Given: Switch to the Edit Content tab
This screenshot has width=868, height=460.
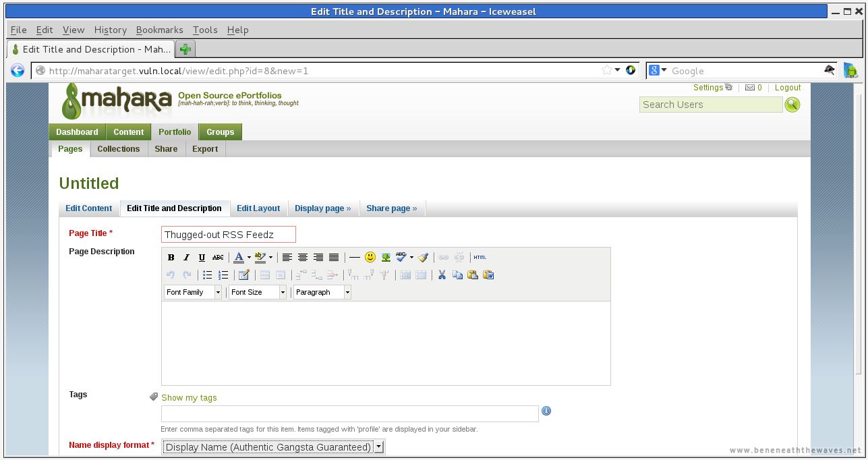Looking at the screenshot, I should coord(89,208).
